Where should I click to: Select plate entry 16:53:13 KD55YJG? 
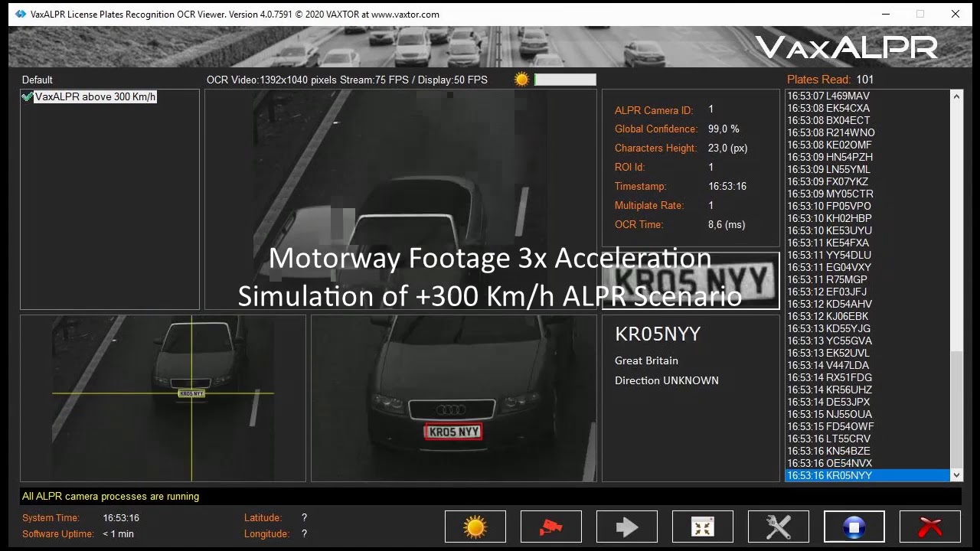pos(868,328)
